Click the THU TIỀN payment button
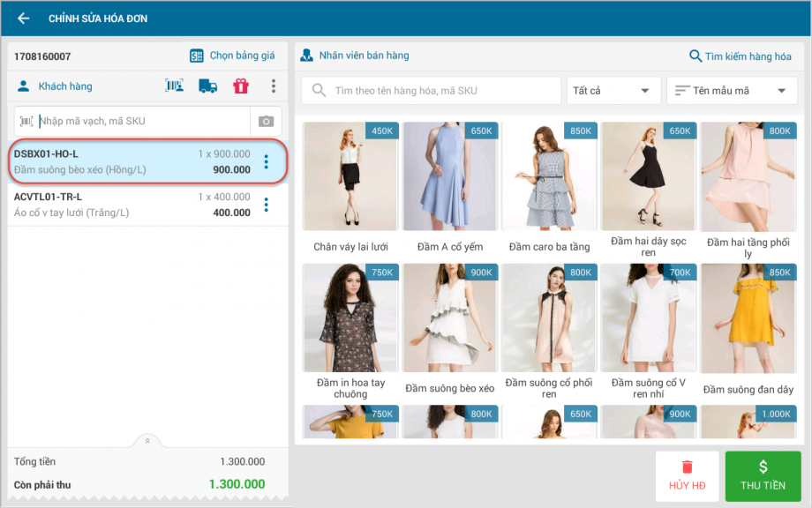Image resolution: width=812 pixels, height=508 pixels. tap(763, 476)
